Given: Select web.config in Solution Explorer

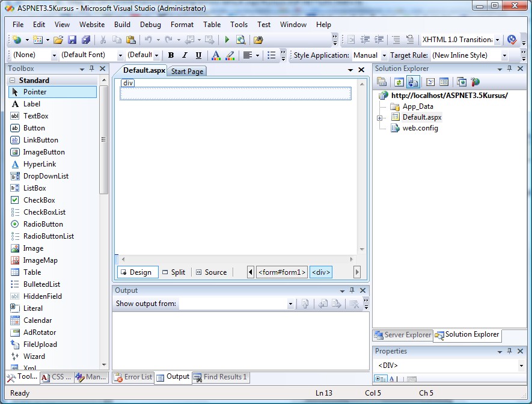Looking at the screenshot, I should 420,128.
